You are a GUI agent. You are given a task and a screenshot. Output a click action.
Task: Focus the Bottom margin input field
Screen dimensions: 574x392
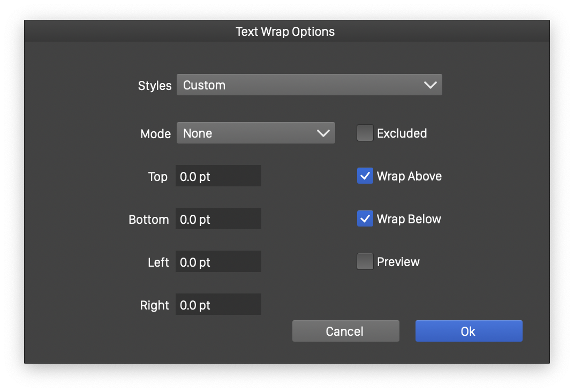point(218,219)
